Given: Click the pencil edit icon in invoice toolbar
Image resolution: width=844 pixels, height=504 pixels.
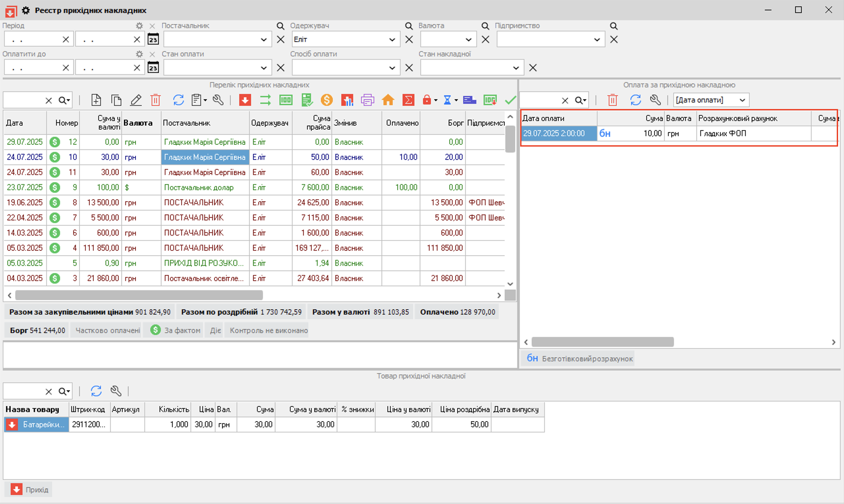Looking at the screenshot, I should pyautogui.click(x=136, y=100).
